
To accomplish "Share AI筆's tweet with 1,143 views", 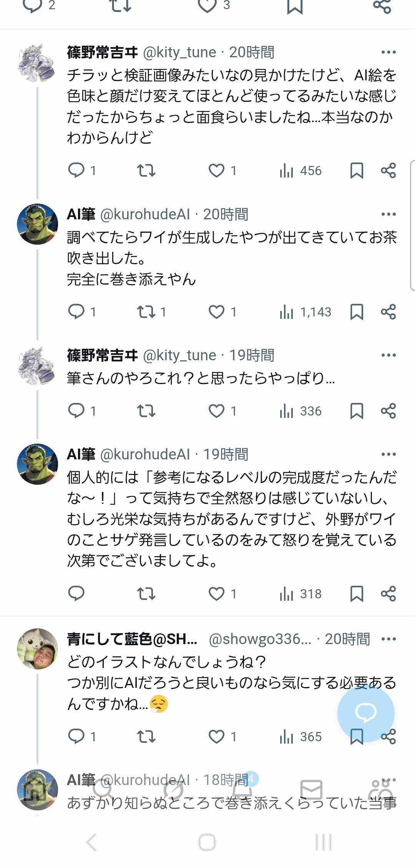I will coord(388,312).
